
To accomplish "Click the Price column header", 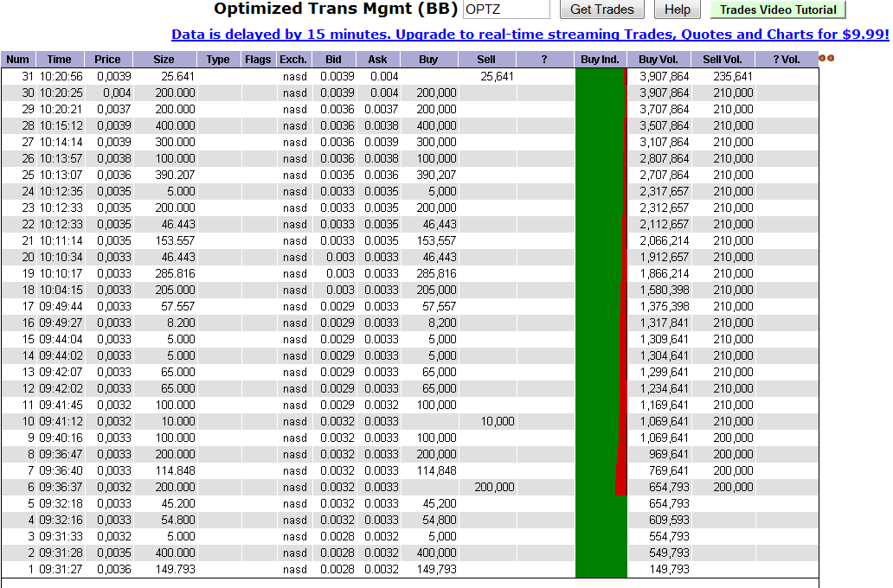I will [107, 60].
